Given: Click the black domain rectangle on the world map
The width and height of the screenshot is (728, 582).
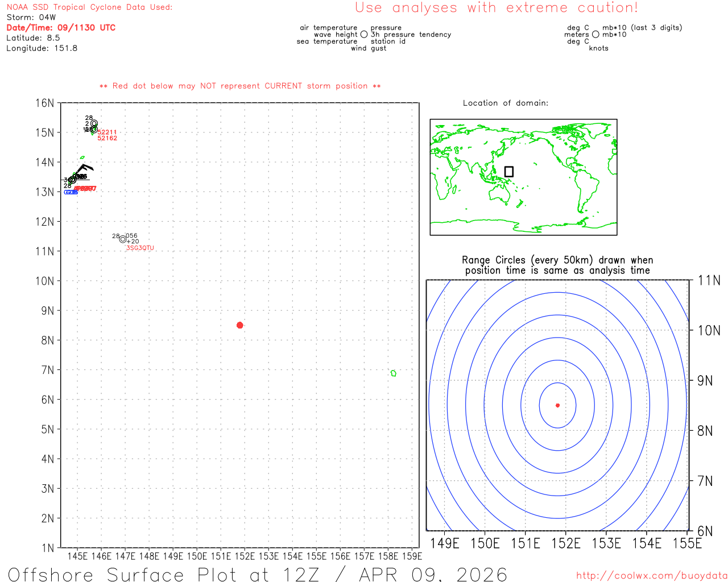Looking at the screenshot, I should [x=509, y=172].
